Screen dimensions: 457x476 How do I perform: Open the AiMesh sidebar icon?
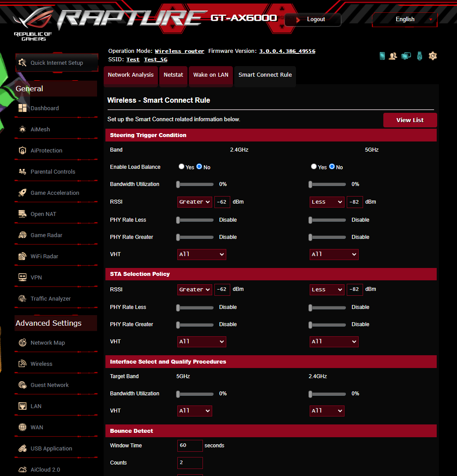pyautogui.click(x=22, y=129)
